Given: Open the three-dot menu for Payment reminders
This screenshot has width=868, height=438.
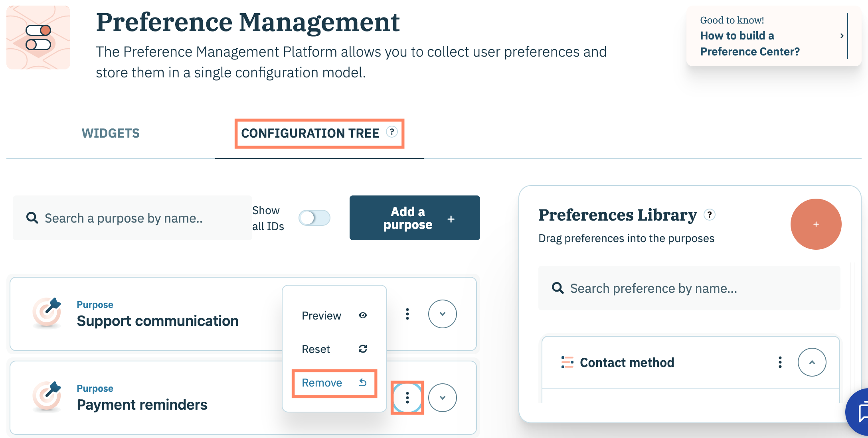Looking at the screenshot, I should point(407,398).
